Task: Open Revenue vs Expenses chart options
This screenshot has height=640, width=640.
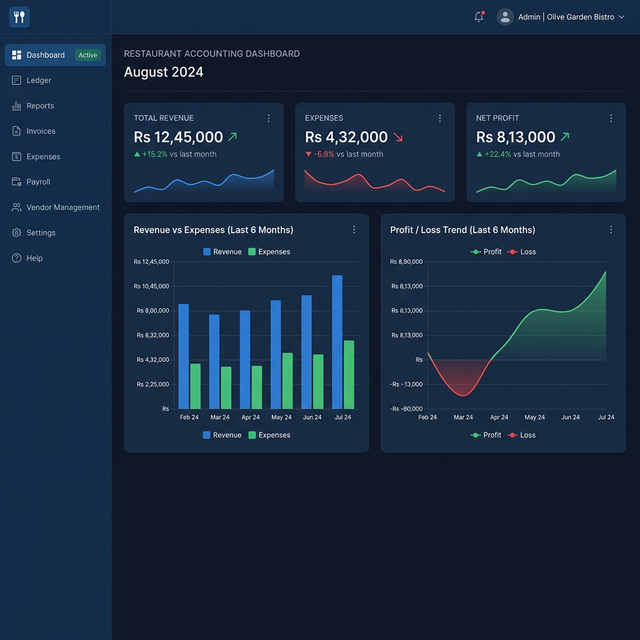Action: 354,230
